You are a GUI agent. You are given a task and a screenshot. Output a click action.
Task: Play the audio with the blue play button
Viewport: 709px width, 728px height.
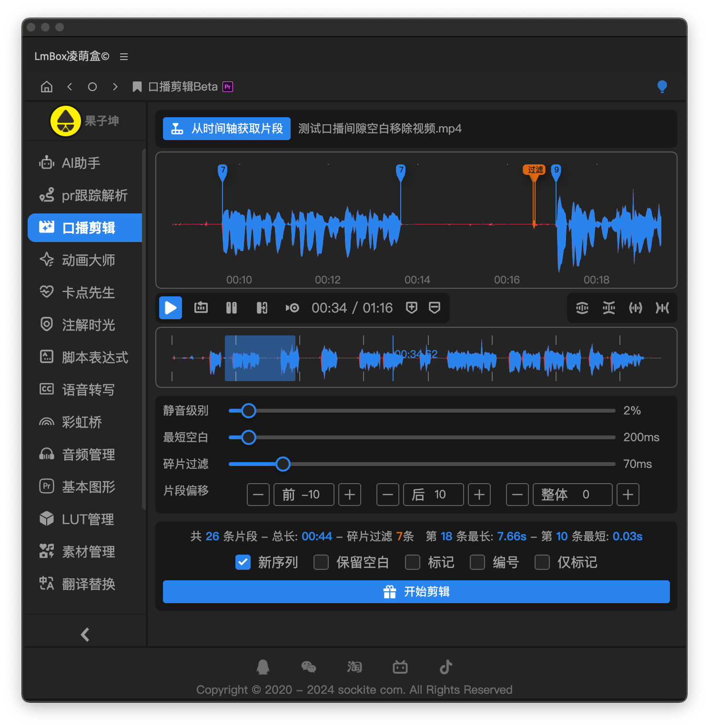click(171, 308)
